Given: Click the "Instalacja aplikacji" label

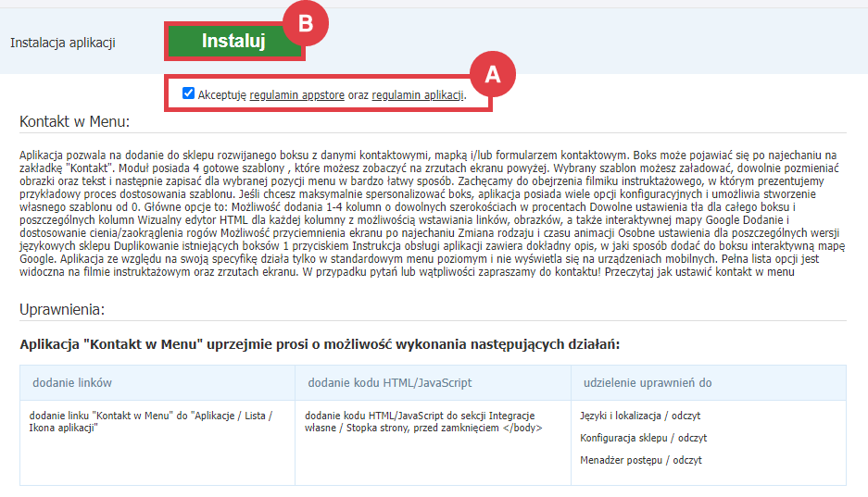Looking at the screenshot, I should click(x=63, y=43).
